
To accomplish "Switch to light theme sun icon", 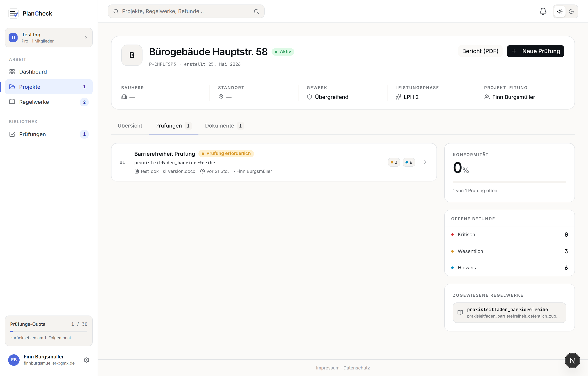I will point(560,11).
